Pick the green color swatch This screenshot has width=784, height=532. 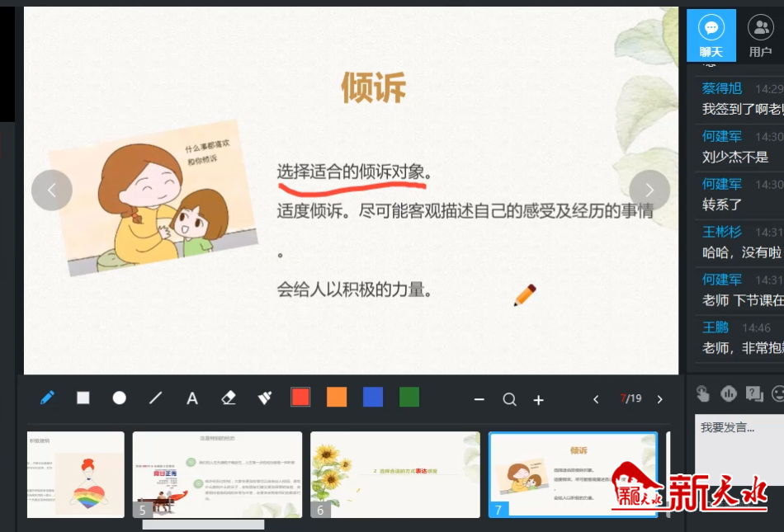[x=409, y=398]
